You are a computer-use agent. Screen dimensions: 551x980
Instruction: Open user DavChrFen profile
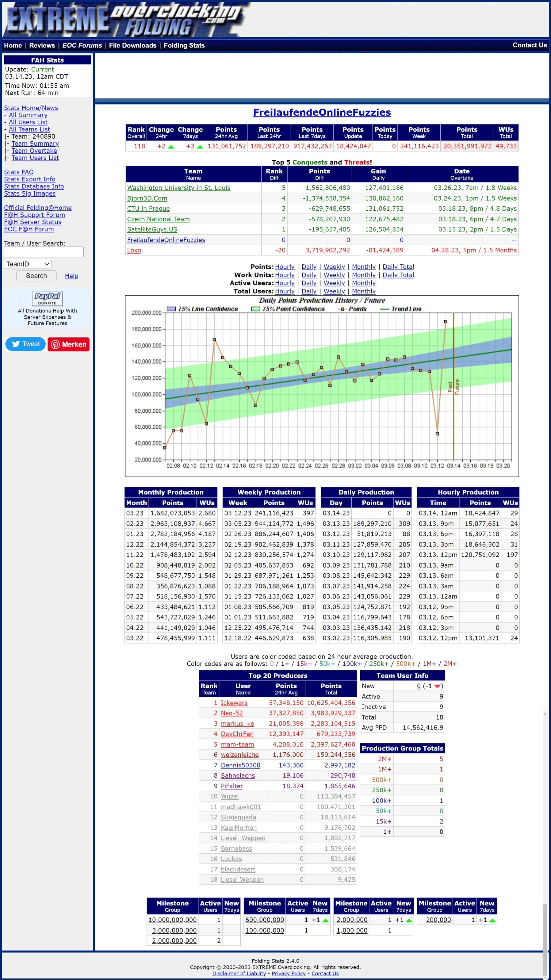(237, 734)
